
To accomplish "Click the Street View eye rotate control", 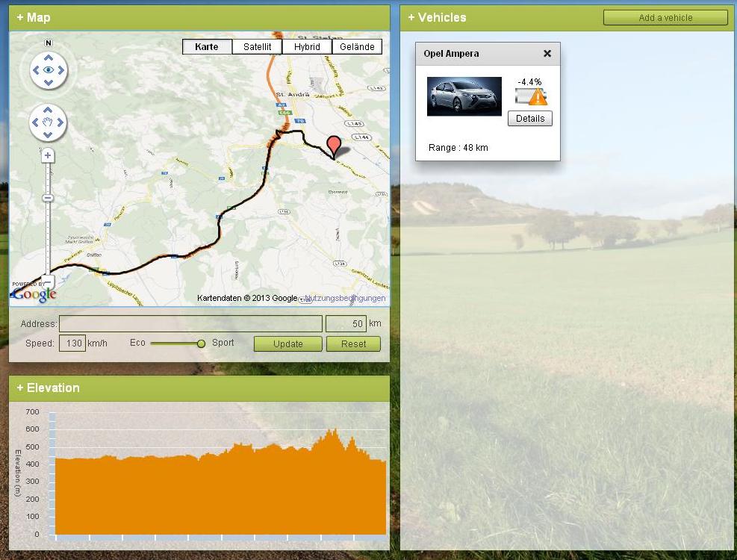I will pos(49,70).
